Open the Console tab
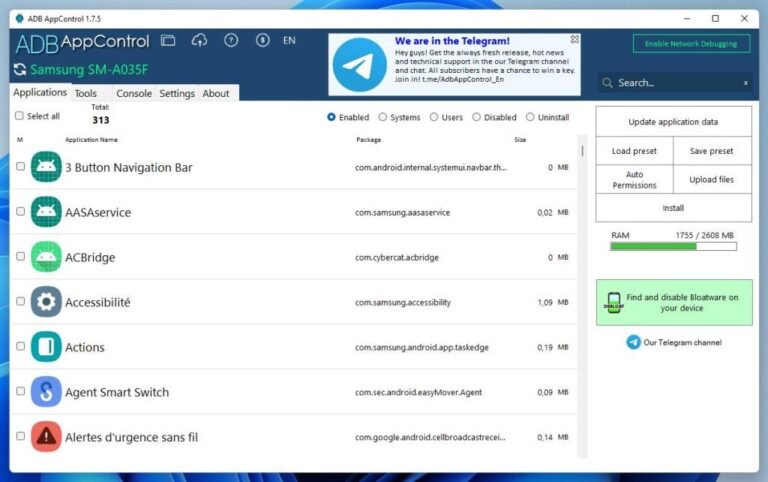This screenshot has width=768, height=482. 134,93
